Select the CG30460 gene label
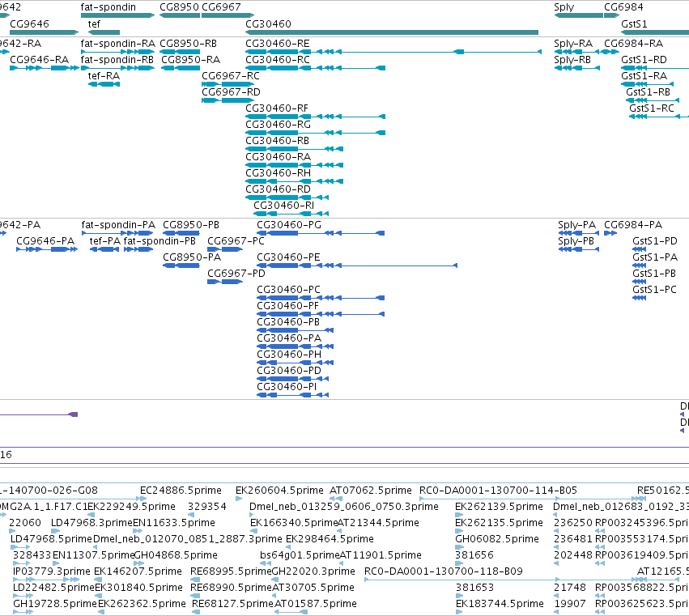This screenshot has height=616, width=689. pos(268,24)
